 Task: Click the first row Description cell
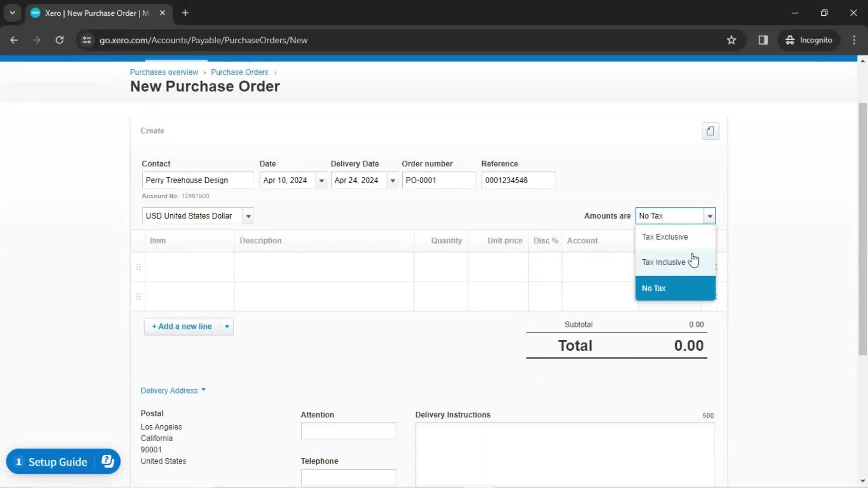pos(324,267)
